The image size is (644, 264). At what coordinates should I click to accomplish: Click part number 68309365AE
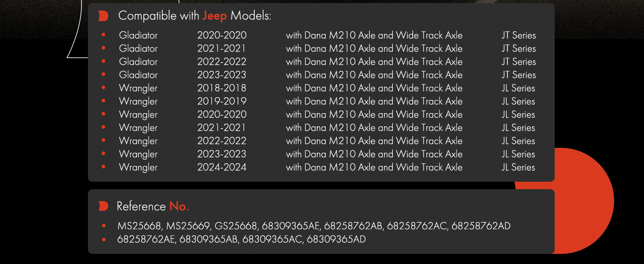pyautogui.click(x=290, y=226)
